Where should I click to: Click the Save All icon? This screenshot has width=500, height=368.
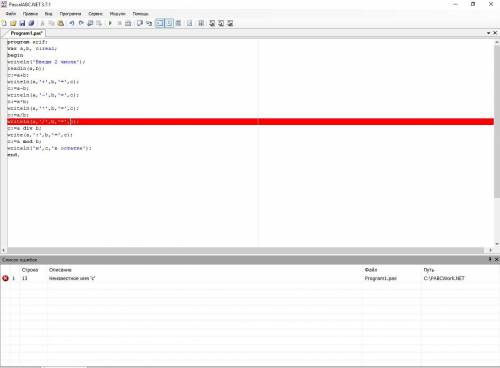click(x=31, y=23)
